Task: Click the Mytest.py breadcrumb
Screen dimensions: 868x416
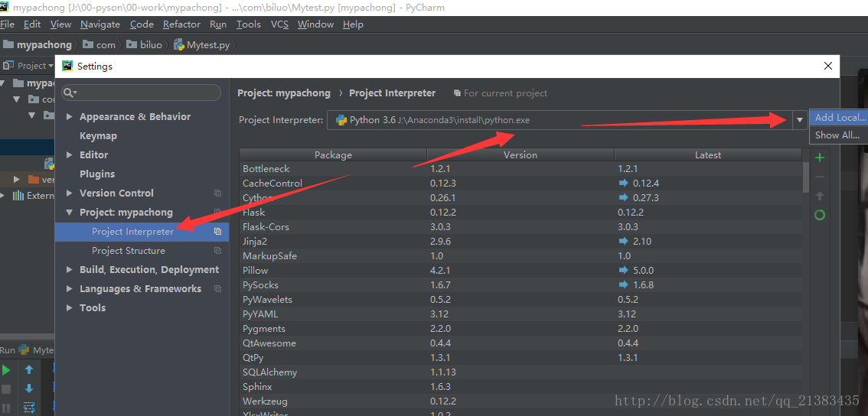Action: coord(202,45)
